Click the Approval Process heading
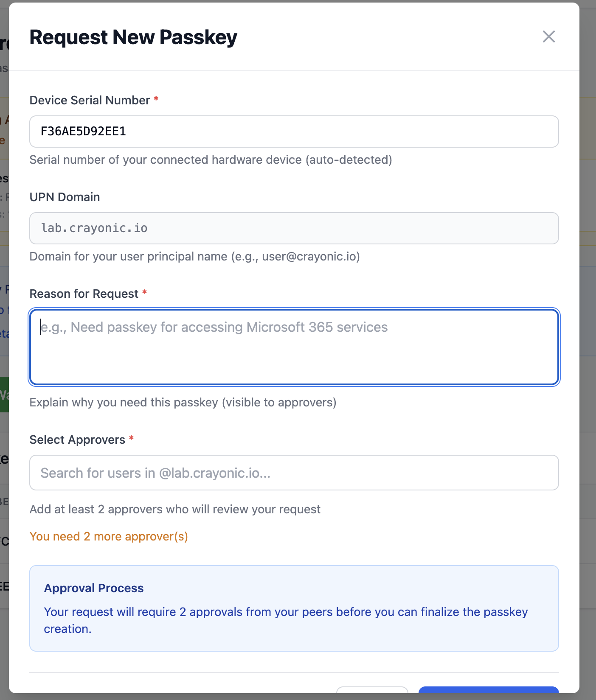This screenshot has height=700, width=596. [94, 588]
